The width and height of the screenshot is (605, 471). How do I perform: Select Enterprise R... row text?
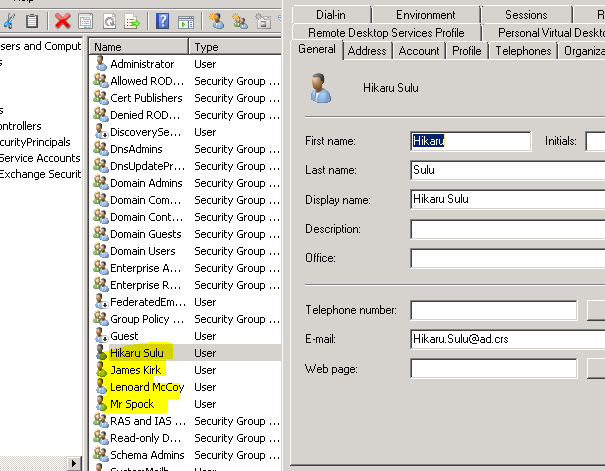pos(145,285)
